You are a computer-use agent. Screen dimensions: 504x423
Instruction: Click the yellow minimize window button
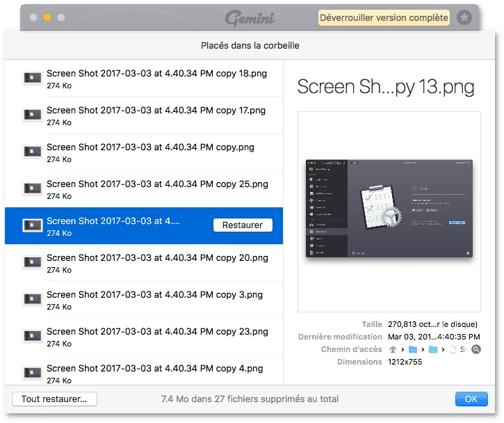[47, 17]
